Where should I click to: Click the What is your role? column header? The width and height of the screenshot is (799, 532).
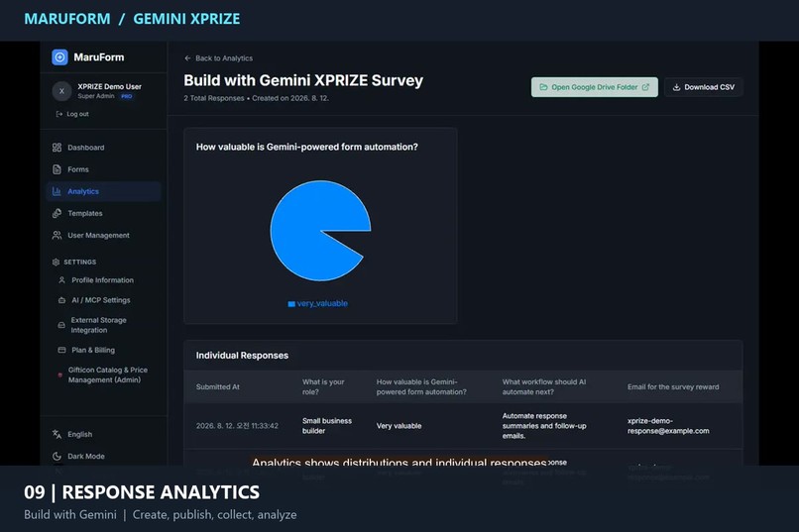tap(323, 387)
